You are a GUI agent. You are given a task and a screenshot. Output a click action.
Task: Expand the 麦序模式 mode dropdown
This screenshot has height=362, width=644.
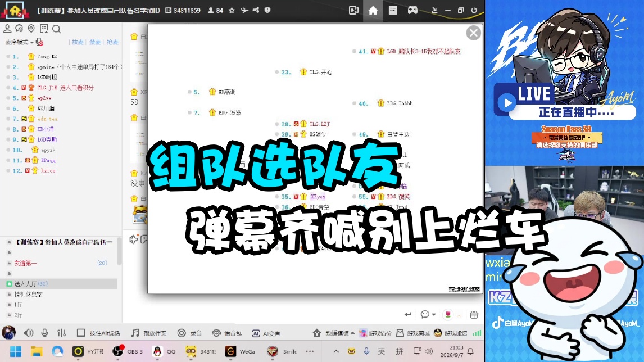click(20, 42)
